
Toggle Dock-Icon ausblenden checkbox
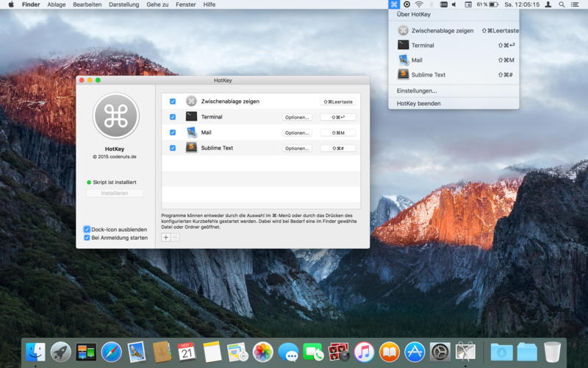pos(87,230)
